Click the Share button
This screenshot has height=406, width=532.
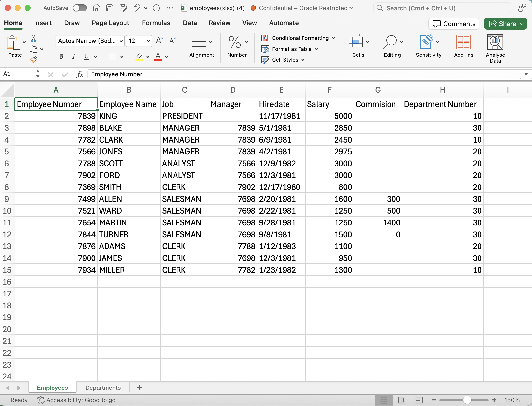(503, 24)
